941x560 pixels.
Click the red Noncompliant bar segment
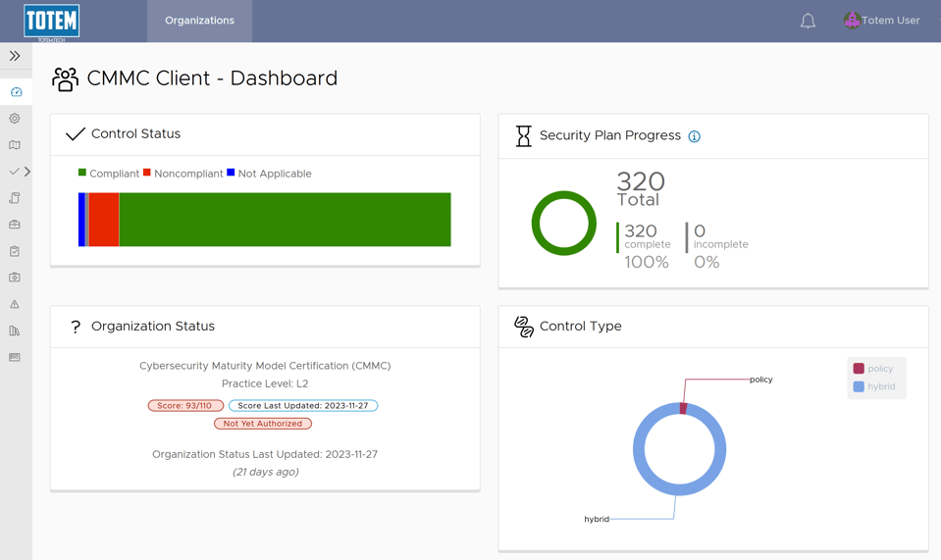click(104, 220)
